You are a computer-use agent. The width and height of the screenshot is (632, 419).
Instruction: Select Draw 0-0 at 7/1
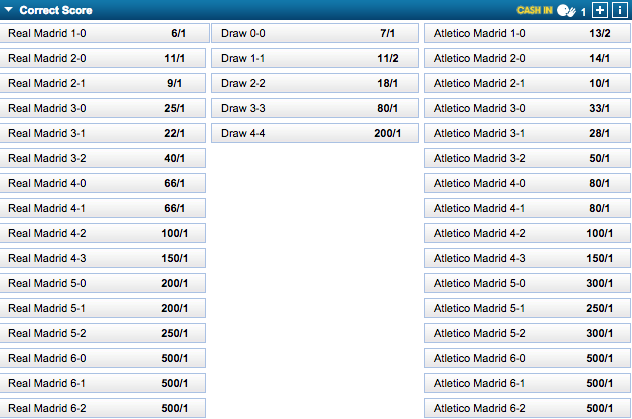tap(315, 33)
